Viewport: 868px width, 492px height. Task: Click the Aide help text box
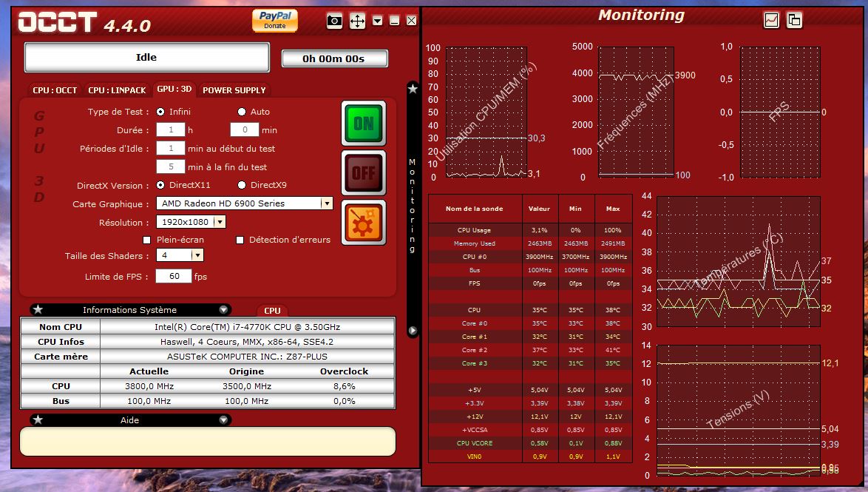(x=208, y=441)
